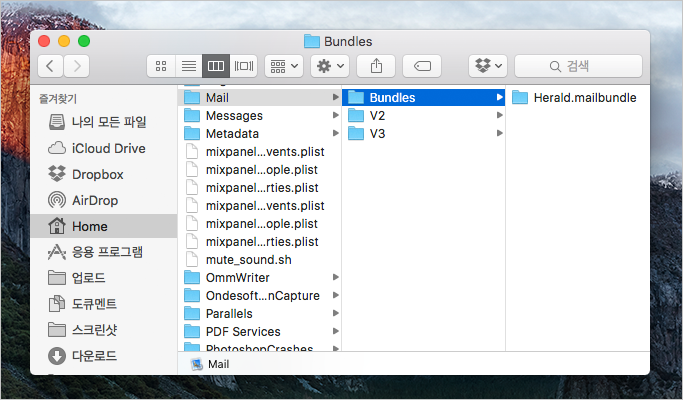
Task: Switch to list view
Action: tap(189, 66)
